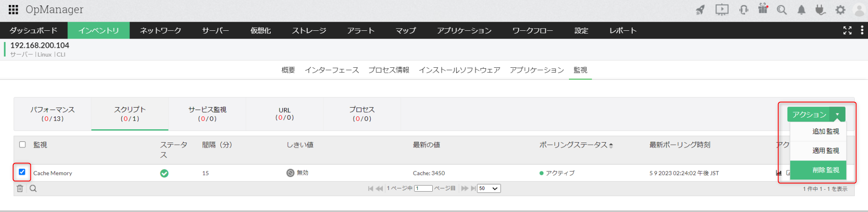Click the plug integrations icon
This screenshot has height=212, width=868.
pyautogui.click(x=820, y=10)
